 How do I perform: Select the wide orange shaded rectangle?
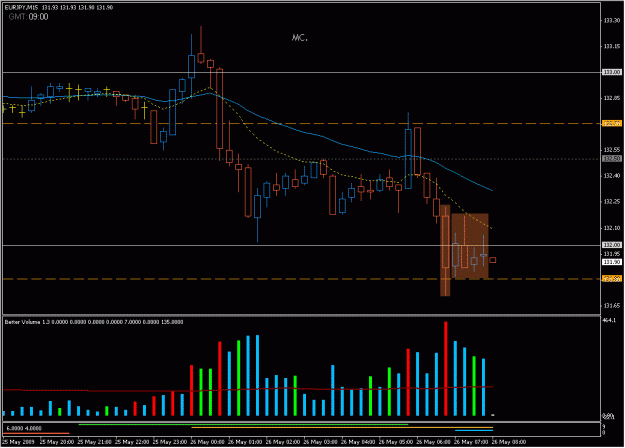pyautogui.click(x=470, y=246)
